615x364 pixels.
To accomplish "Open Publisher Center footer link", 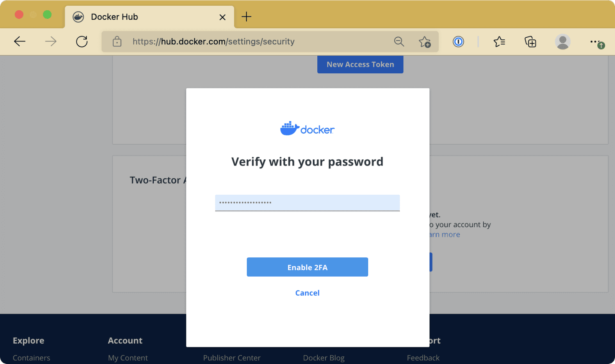I will click(x=232, y=358).
